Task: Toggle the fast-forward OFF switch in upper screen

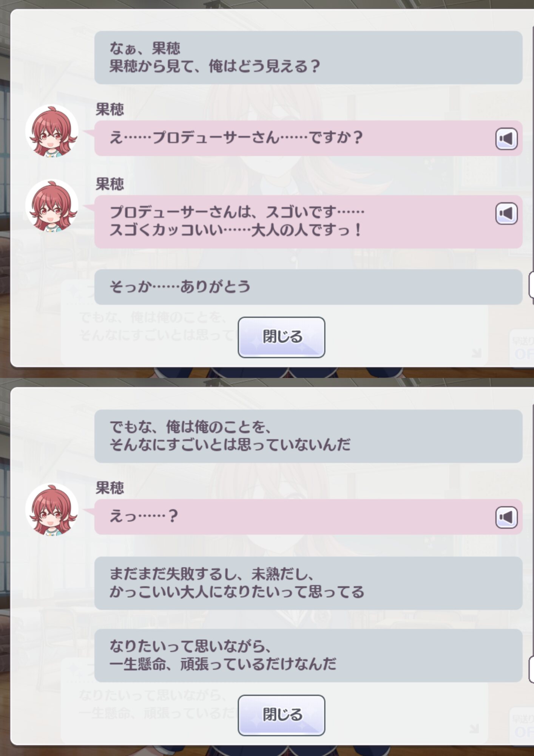Action: [x=523, y=349]
